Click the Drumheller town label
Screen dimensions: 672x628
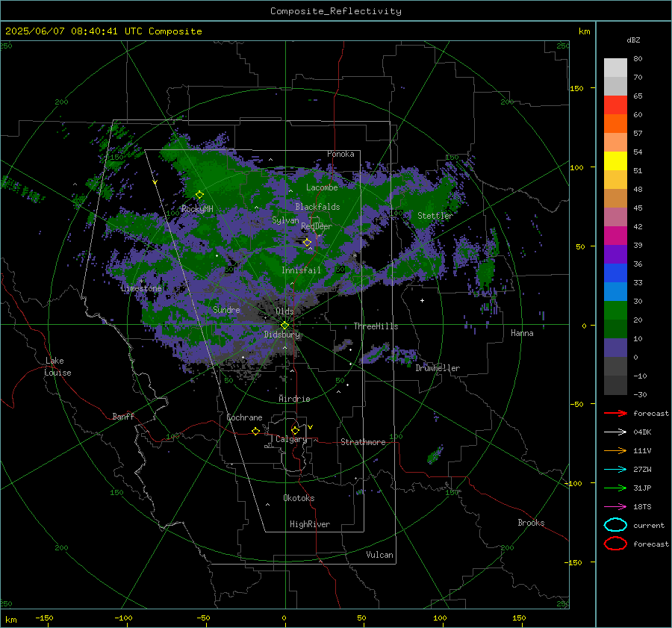(438, 368)
